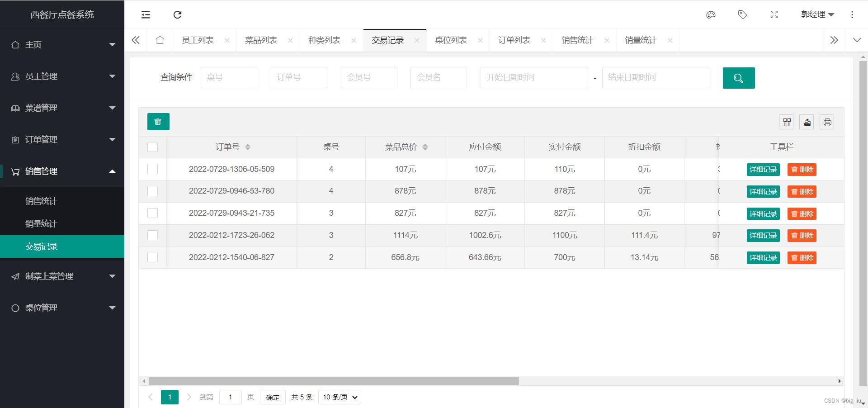Close the 销售统计 tab
Viewport: 868px width, 408px height.
pos(607,40)
